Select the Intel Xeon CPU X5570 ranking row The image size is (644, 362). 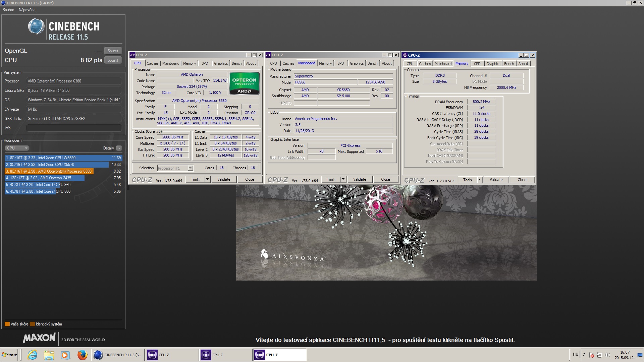[63, 165]
